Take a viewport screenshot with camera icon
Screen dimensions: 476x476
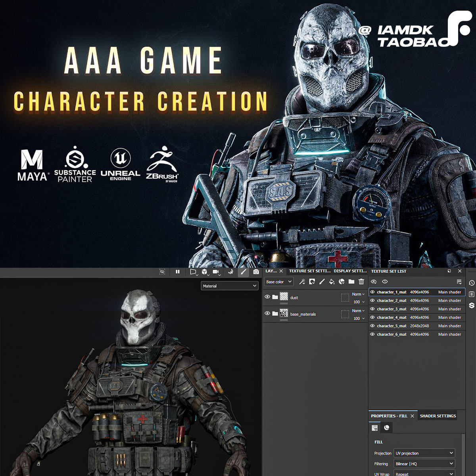point(256,272)
